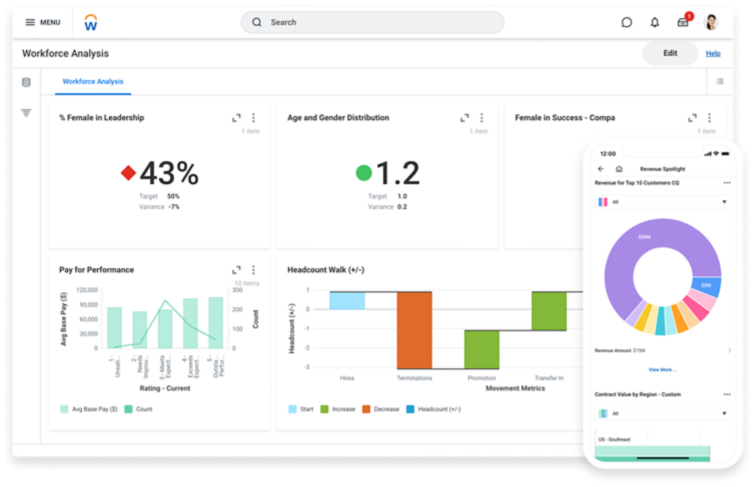Open the notifications bell
Image resolution: width=755 pixels, height=487 pixels.
click(x=655, y=22)
